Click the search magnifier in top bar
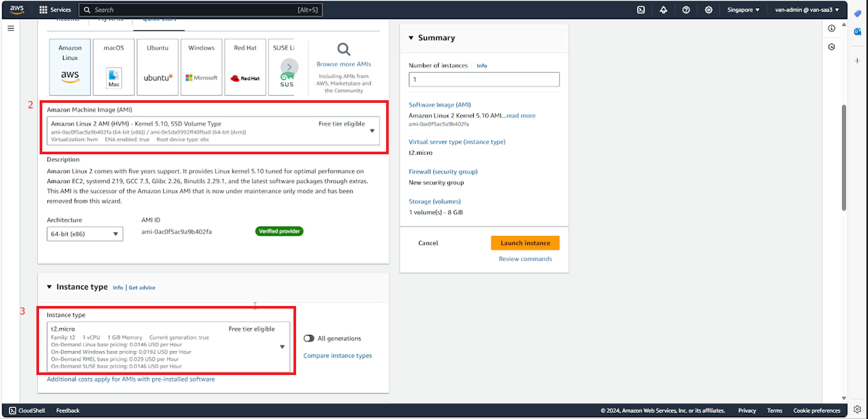Image resolution: width=868 pixels, height=419 pixels. click(x=87, y=10)
